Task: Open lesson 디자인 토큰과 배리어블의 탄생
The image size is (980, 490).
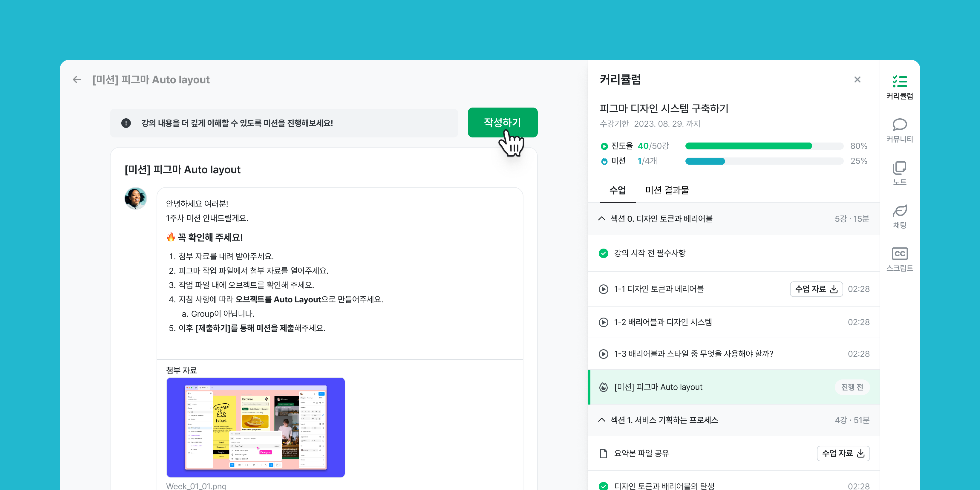Action: (734, 481)
